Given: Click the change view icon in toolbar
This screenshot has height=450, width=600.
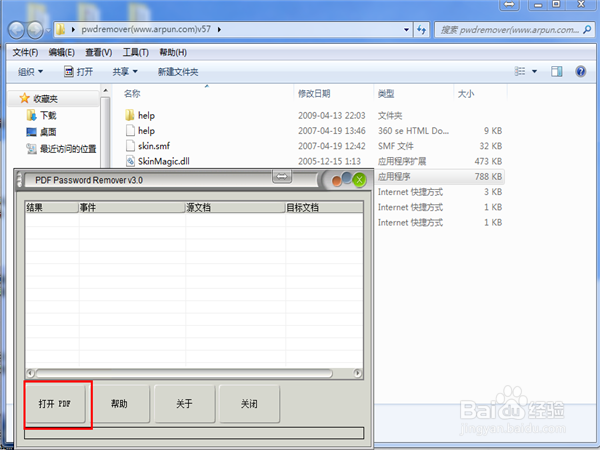Looking at the screenshot, I should point(520,71).
